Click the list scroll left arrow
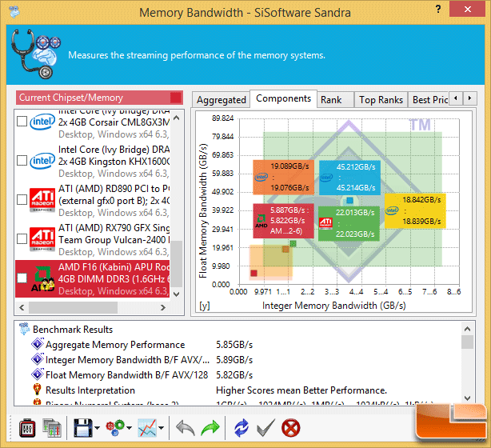This screenshot has height=448, width=491. (22, 307)
